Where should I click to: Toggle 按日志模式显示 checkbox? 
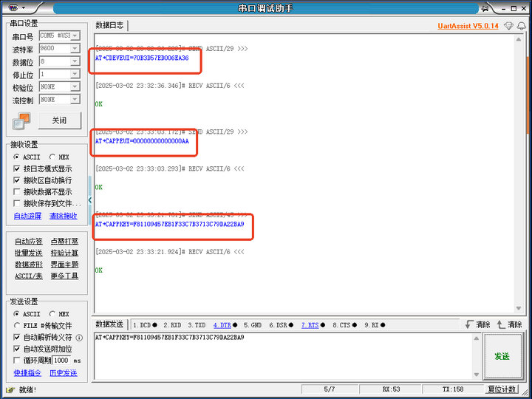point(18,168)
